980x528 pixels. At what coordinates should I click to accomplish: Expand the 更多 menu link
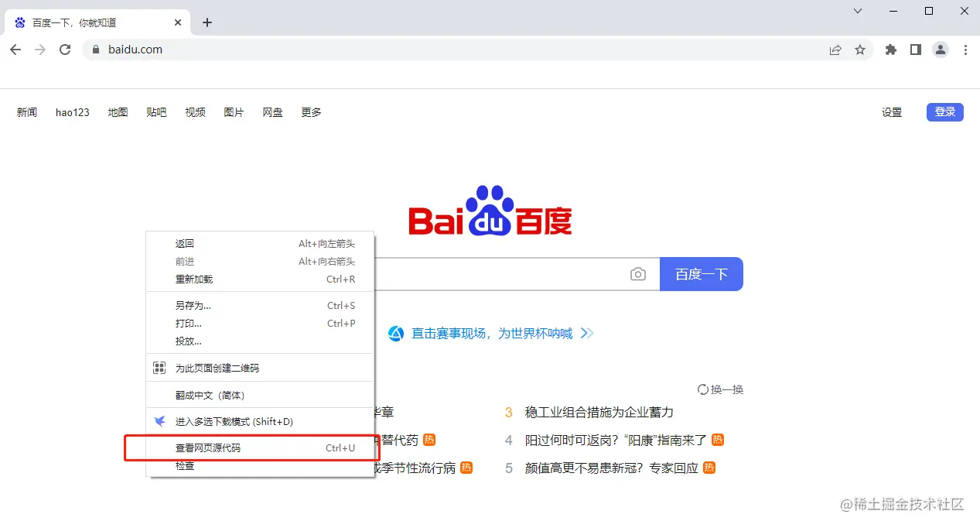point(311,112)
